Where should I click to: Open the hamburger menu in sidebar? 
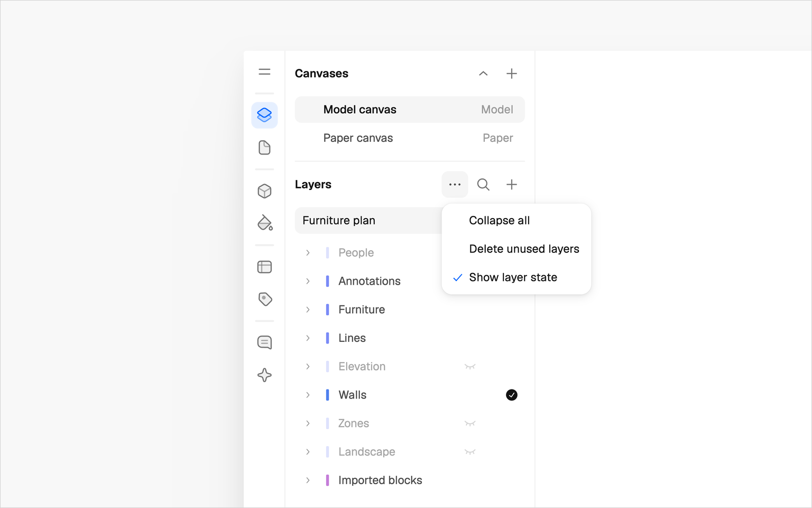tap(264, 72)
